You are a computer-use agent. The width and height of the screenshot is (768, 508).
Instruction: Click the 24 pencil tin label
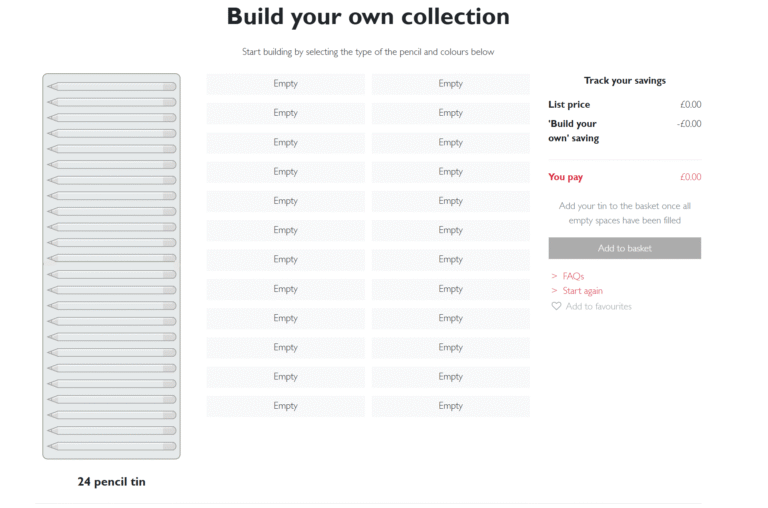(111, 482)
